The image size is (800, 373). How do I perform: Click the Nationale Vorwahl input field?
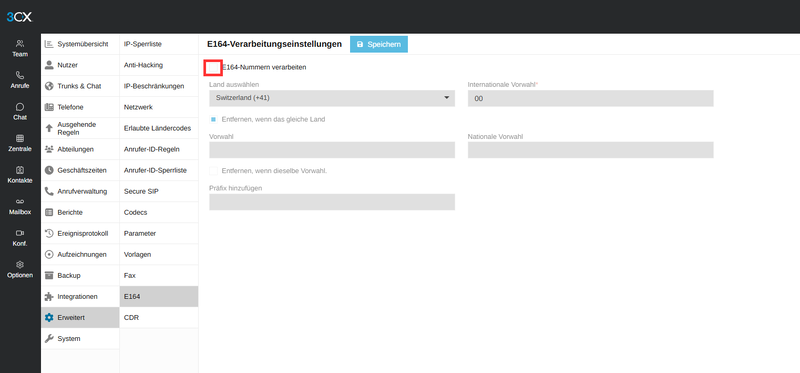tap(590, 150)
